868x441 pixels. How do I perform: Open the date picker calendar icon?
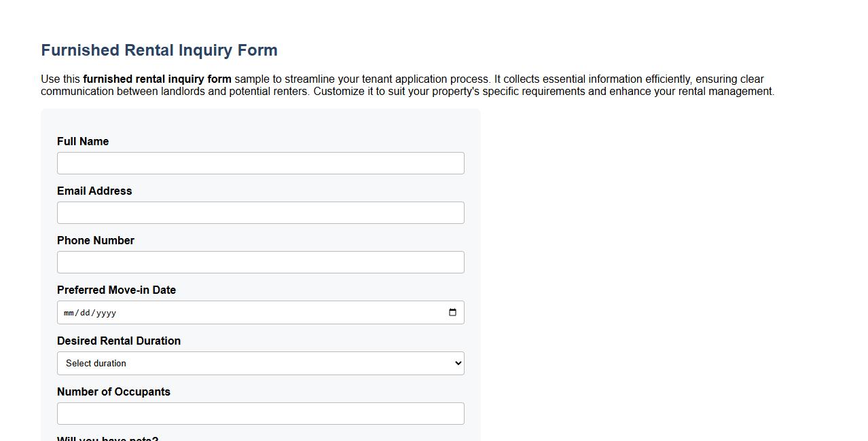452,312
